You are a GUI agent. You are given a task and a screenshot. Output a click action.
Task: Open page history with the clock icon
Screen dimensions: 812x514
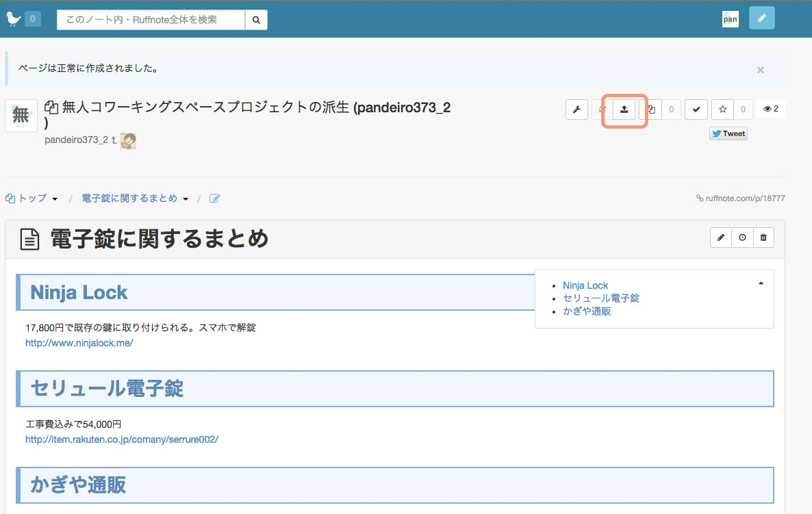pos(742,237)
